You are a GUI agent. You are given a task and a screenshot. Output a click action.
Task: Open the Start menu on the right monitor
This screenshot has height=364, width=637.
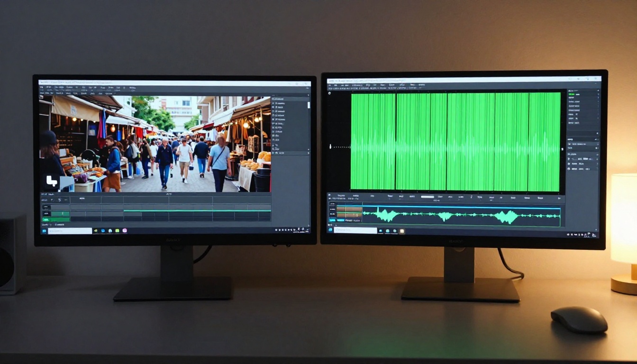[330, 230]
